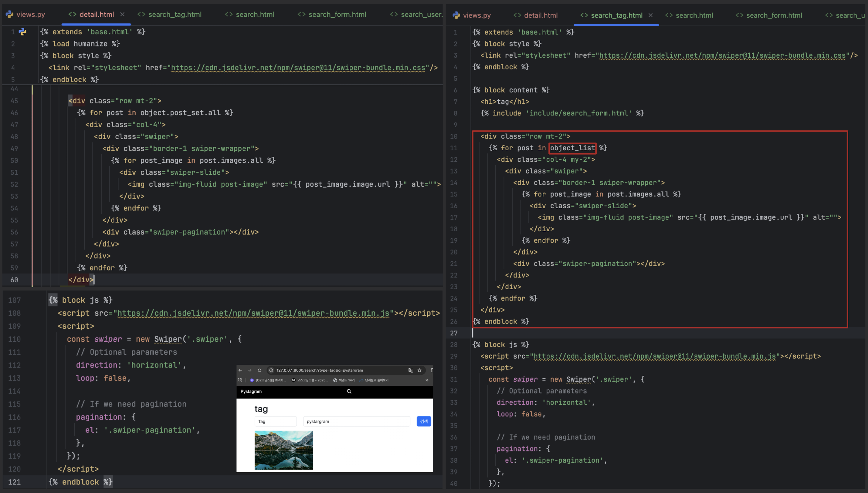Click the site info icon in address bar

(271, 370)
